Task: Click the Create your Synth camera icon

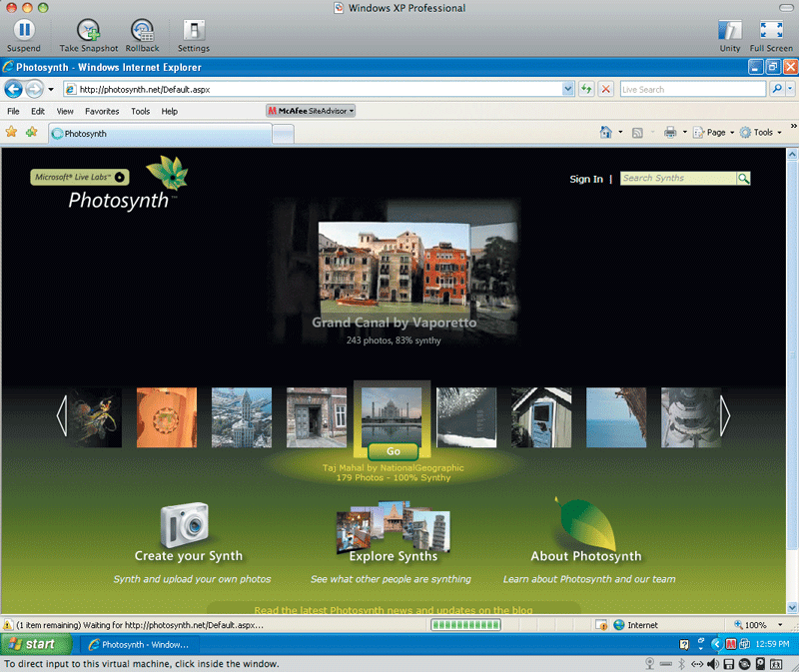Action: coord(186,524)
